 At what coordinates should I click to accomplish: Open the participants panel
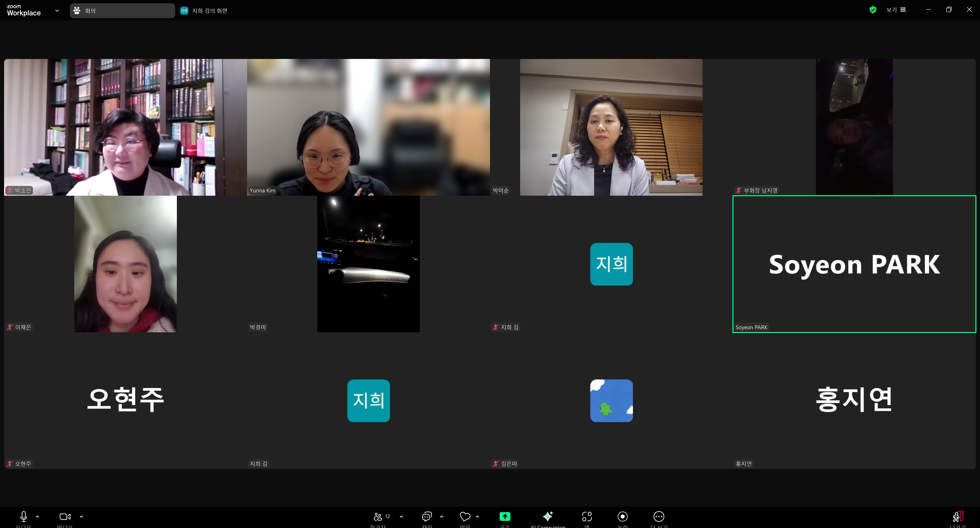pyautogui.click(x=378, y=517)
